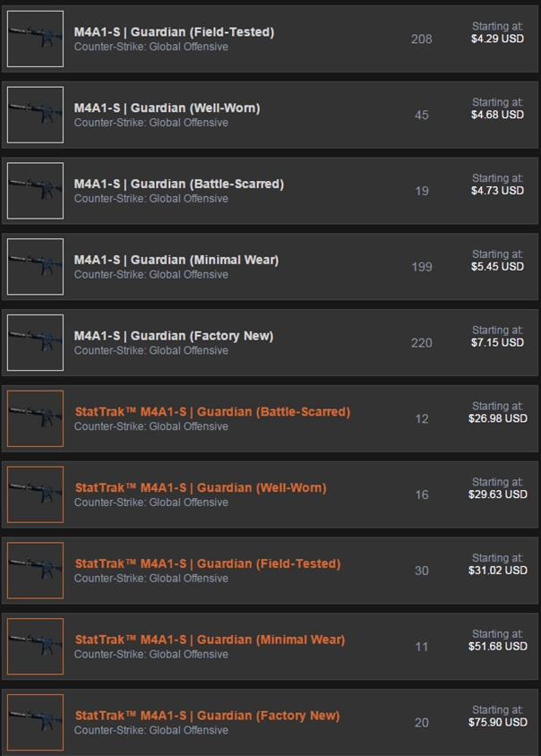Click the 208 listings quantity count
Screen dimensions: 541x756
pyautogui.click(x=421, y=39)
